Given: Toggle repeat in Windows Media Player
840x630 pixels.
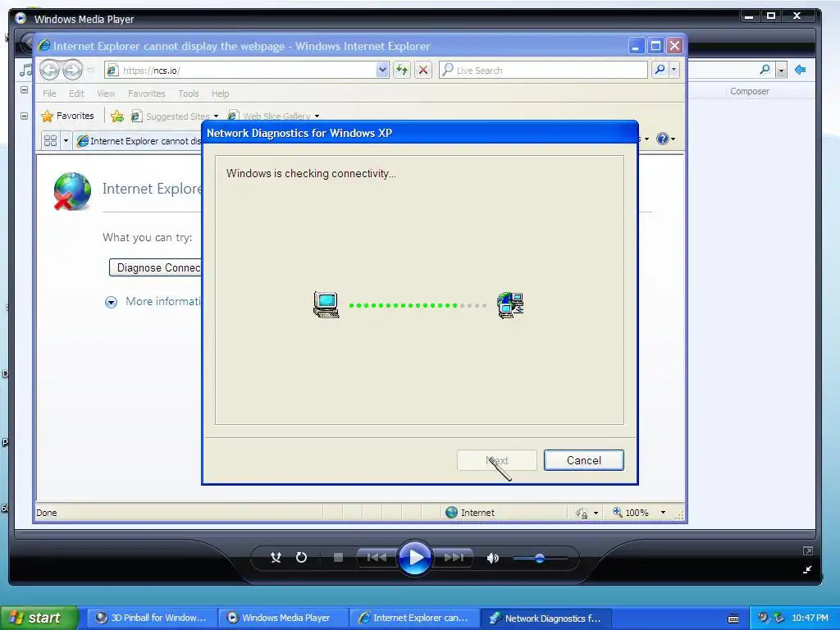Looking at the screenshot, I should 302,558.
